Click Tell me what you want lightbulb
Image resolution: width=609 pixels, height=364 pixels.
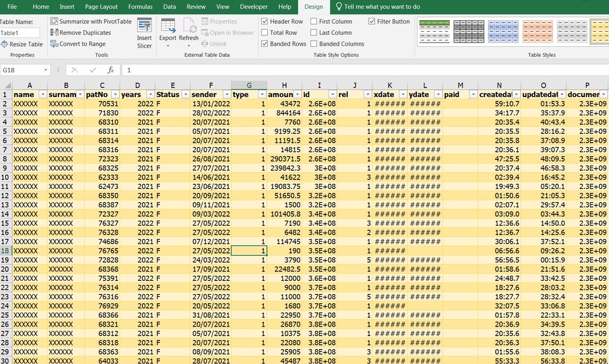click(339, 6)
